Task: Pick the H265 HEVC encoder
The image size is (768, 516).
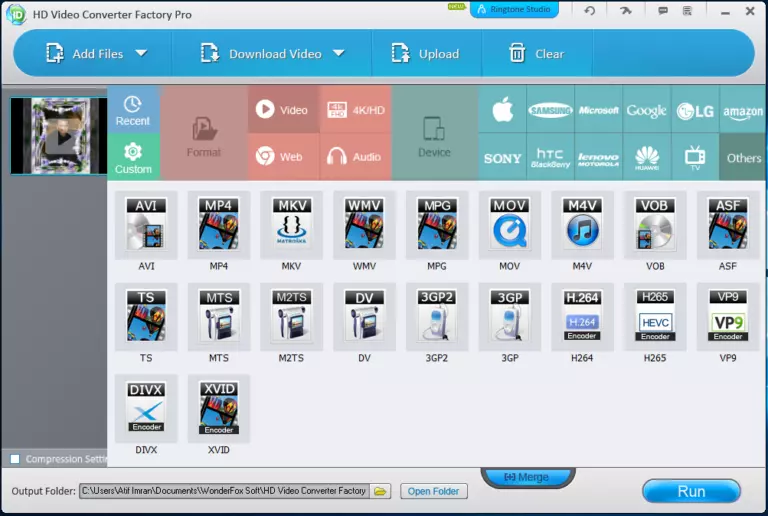Action: [x=655, y=317]
